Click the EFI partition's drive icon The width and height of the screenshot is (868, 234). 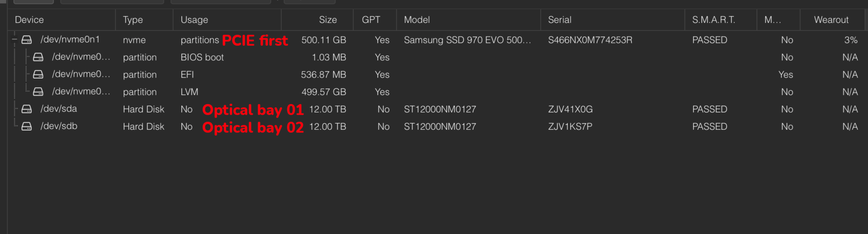tap(38, 74)
